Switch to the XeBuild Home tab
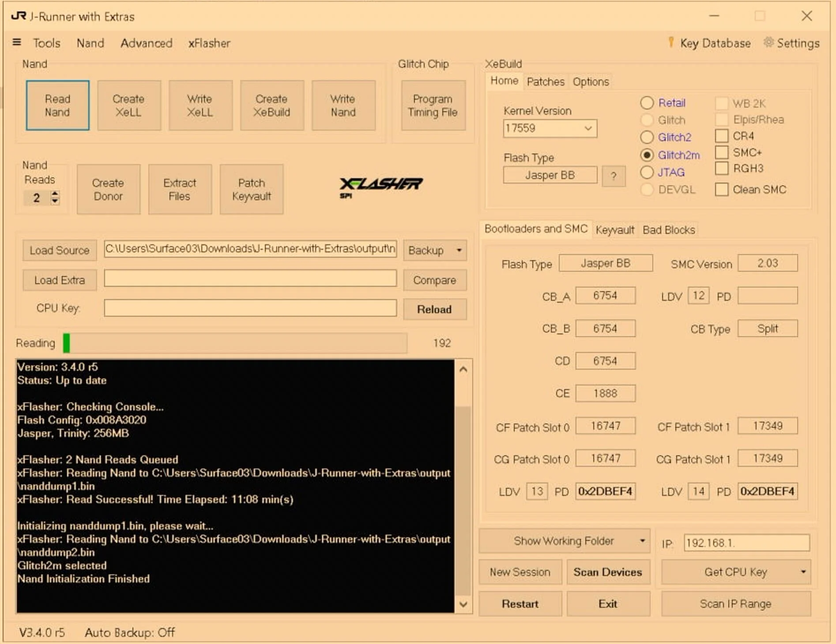This screenshot has width=836, height=644. [x=504, y=81]
